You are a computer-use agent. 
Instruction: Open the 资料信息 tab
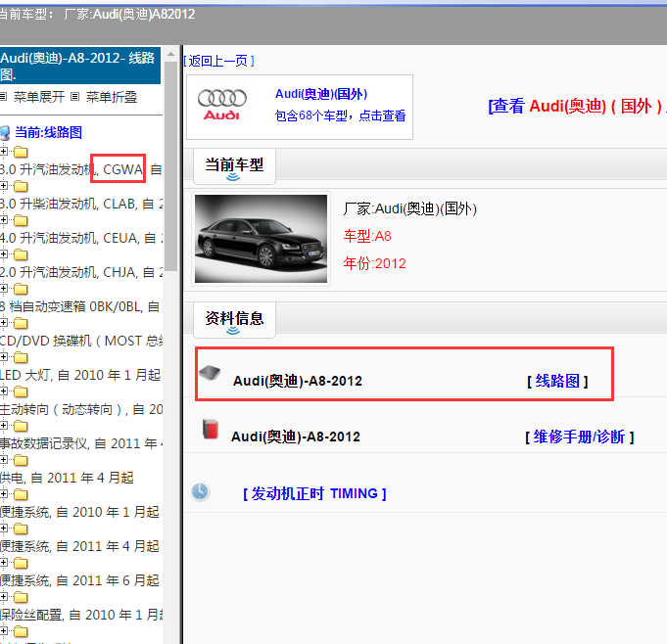tap(234, 319)
